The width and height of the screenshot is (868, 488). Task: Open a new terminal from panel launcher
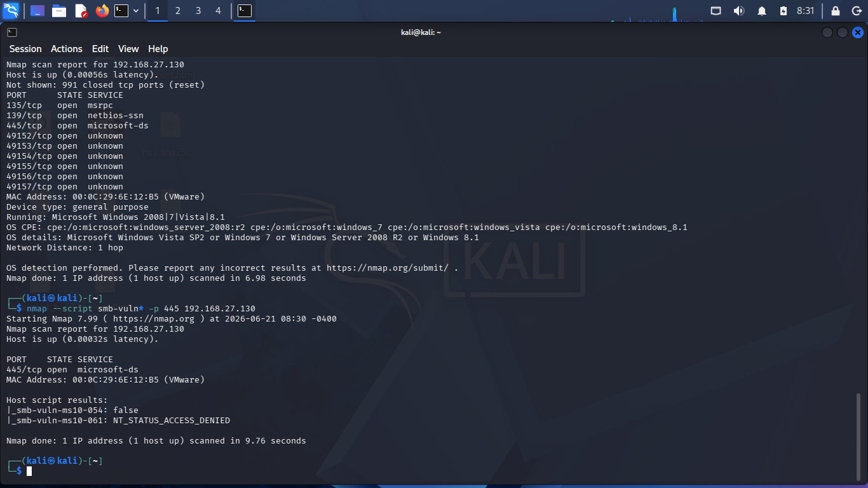(121, 11)
